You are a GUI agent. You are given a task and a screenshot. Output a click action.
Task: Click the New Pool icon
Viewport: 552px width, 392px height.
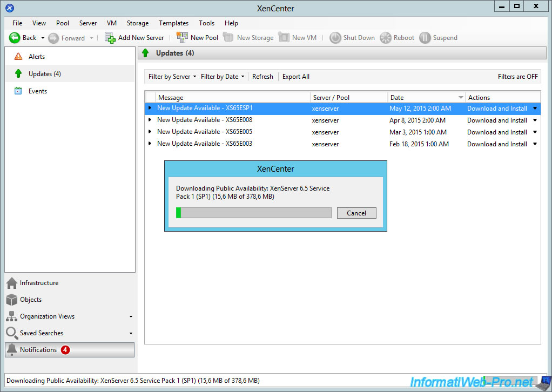coord(182,37)
